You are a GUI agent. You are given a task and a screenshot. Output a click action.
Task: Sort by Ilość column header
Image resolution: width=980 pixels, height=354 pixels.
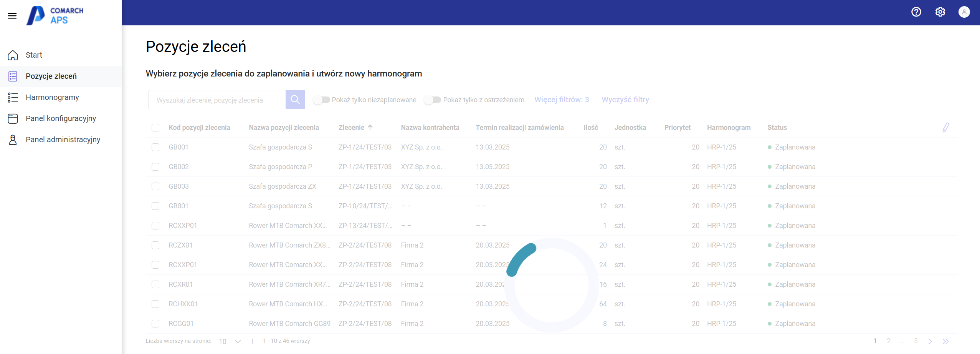(x=591, y=128)
